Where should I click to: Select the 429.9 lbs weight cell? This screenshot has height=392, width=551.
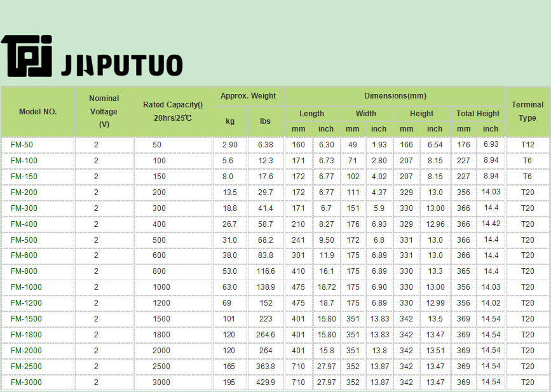point(265,382)
